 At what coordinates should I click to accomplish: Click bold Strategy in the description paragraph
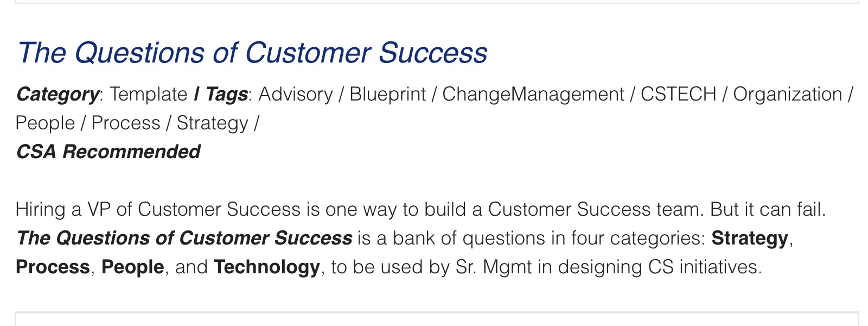750,238
